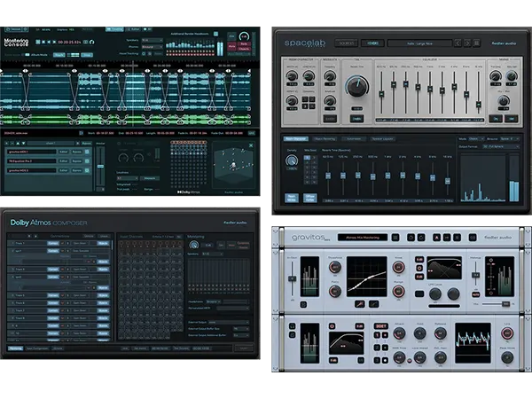Click the Gravitas preset name display
Screen dimensions: 532x399
363,237
